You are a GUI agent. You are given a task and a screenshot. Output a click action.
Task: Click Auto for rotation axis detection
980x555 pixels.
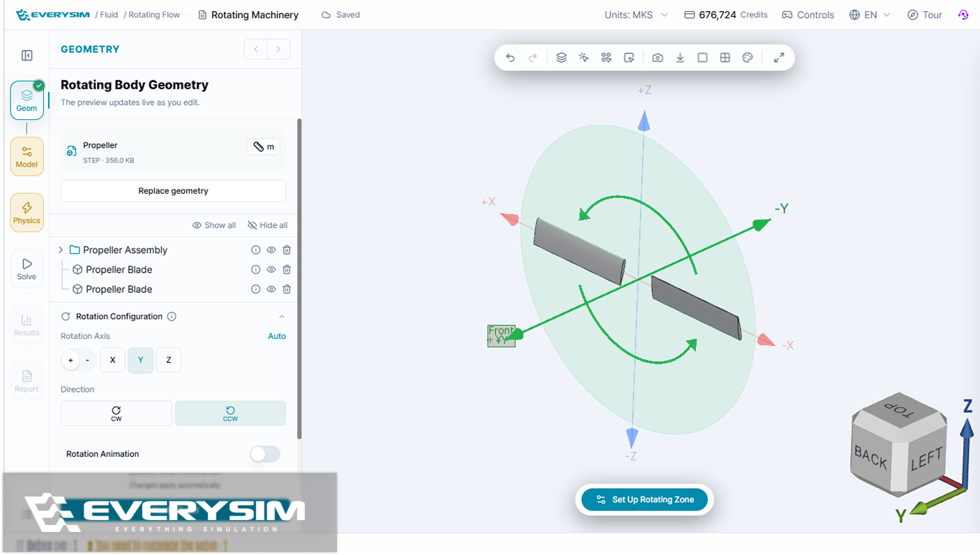(277, 336)
